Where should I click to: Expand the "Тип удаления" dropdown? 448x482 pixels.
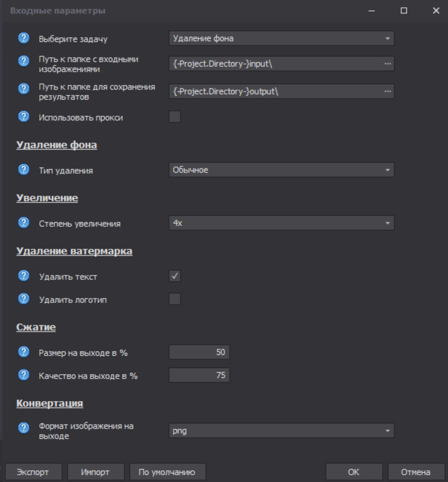tap(281, 170)
